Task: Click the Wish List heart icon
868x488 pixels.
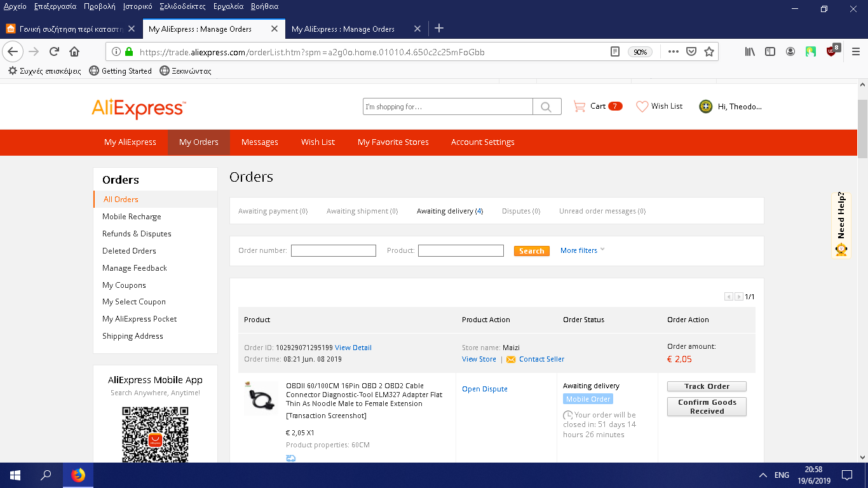Action: tap(642, 107)
